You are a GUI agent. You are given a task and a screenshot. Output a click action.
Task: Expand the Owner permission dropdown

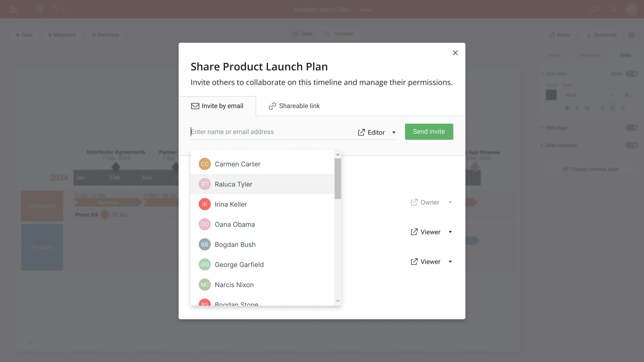[450, 202]
